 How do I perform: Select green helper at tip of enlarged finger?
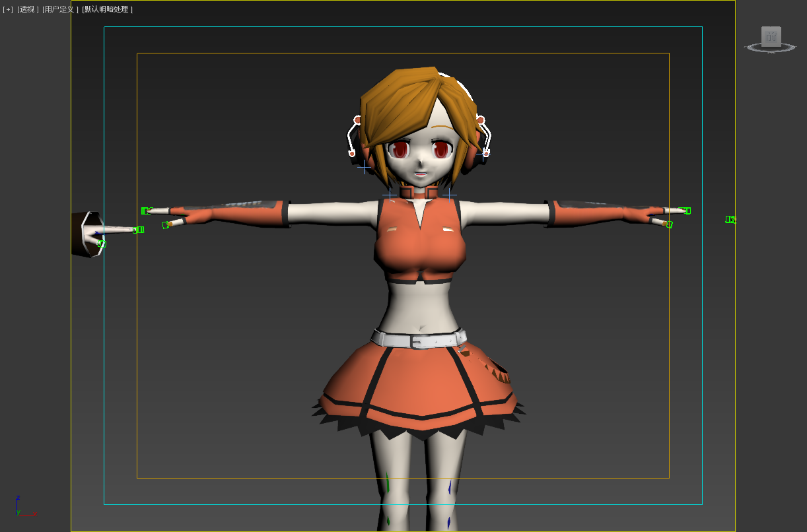(138, 230)
